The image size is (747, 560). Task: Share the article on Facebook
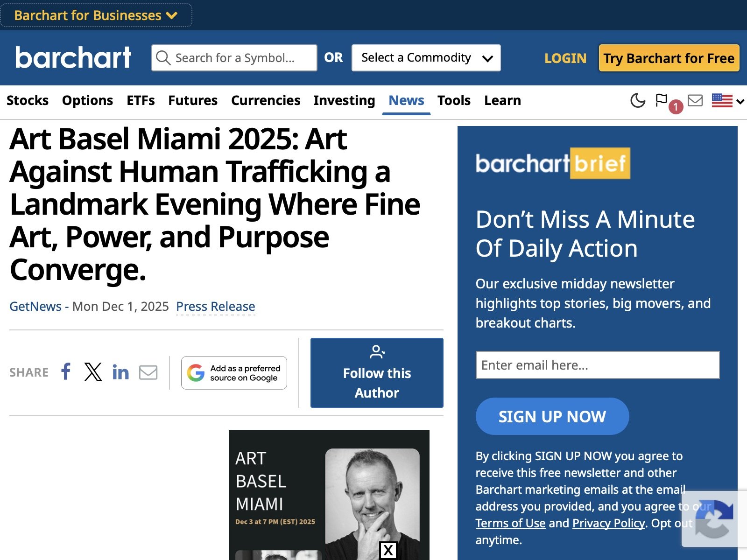click(x=66, y=372)
